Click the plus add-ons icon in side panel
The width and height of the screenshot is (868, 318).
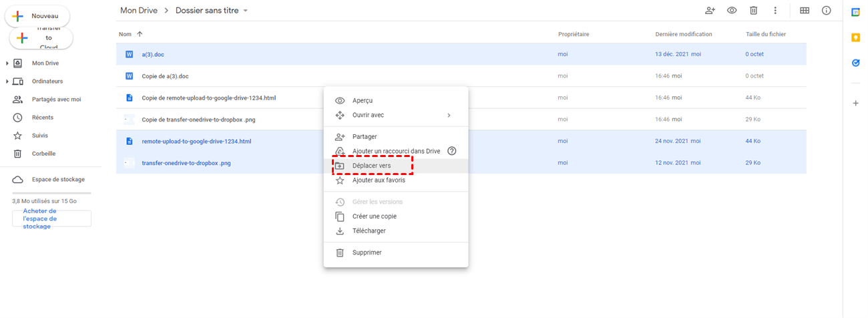[855, 104]
